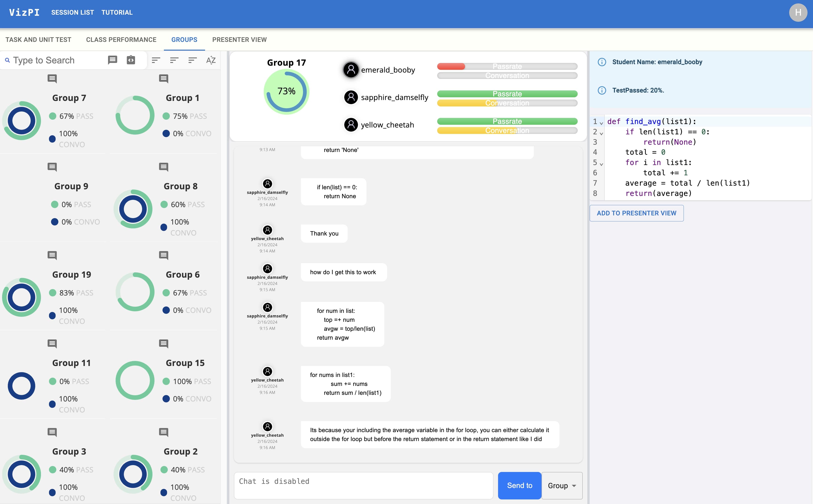The width and height of the screenshot is (813, 504).
Task: Click Group 15 donut chart
Action: pyautogui.click(x=135, y=380)
